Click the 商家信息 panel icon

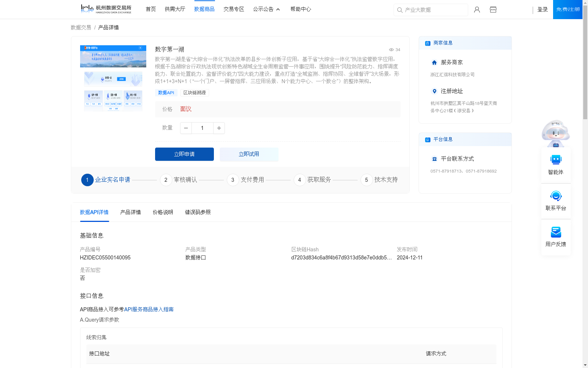coord(428,43)
